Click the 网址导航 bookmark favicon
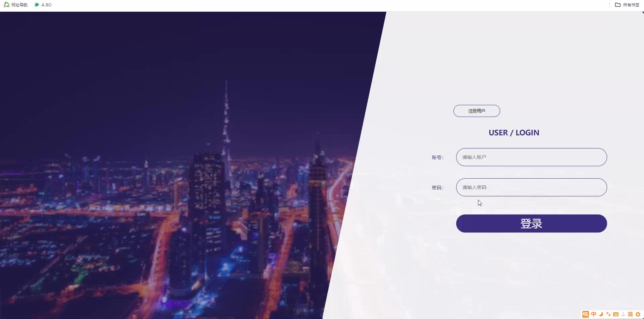644x319 pixels. (7, 5)
